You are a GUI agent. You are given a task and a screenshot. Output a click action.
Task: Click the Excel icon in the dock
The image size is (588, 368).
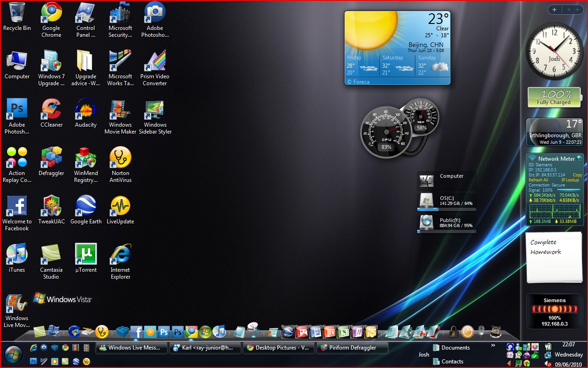click(343, 332)
